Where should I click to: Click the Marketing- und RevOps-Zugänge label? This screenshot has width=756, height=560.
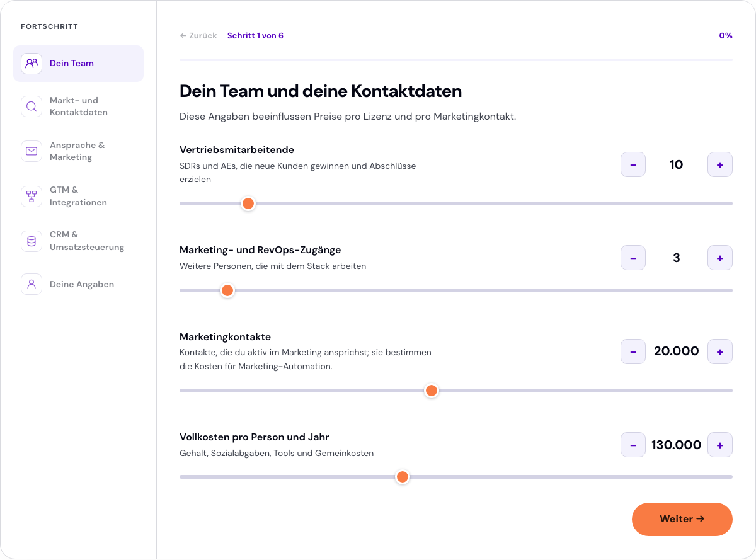coord(260,250)
